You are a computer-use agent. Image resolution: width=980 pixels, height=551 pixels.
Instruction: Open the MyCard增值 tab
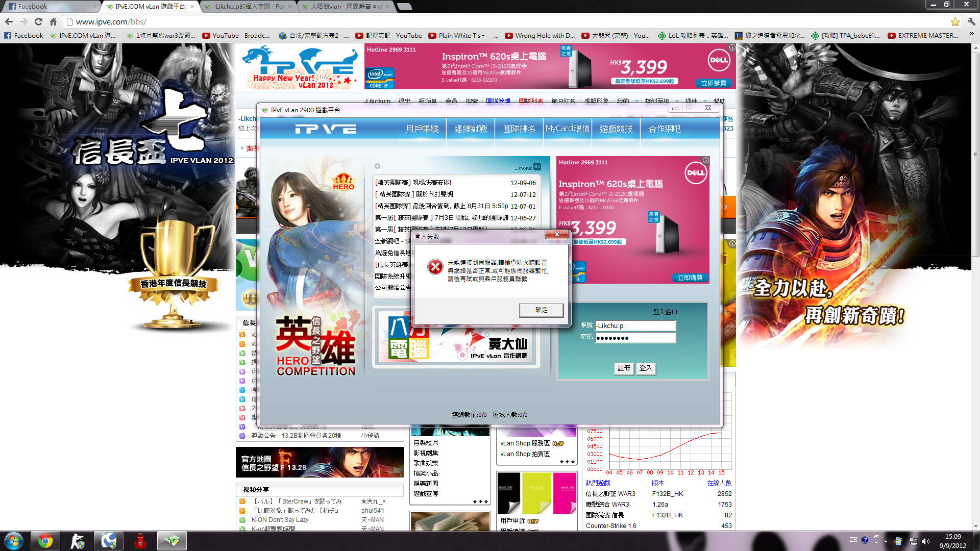pos(567,129)
